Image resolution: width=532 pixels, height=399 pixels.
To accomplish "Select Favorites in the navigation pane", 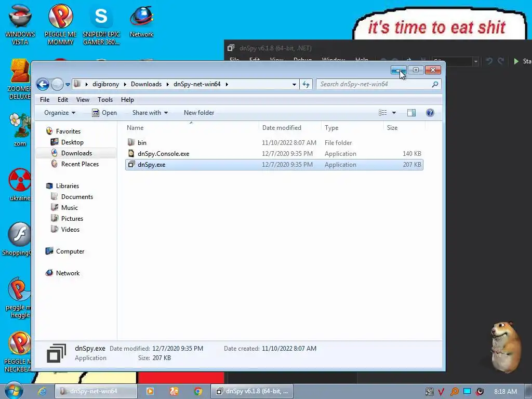I will coord(68,131).
